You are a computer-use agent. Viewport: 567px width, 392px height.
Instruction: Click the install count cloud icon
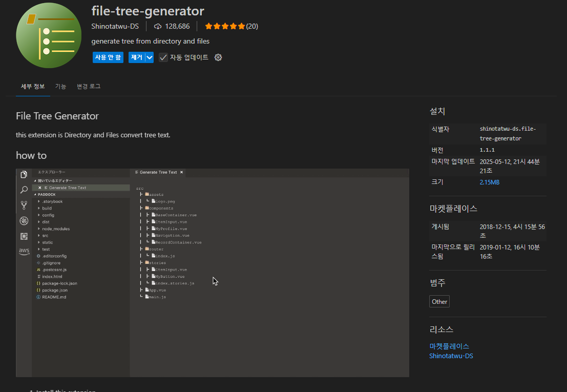(158, 27)
